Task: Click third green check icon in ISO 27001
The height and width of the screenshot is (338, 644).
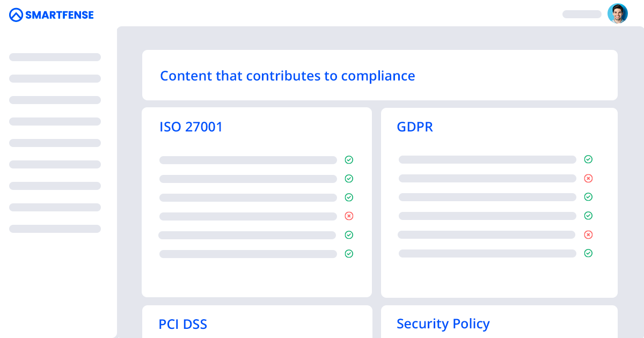Action: [349, 197]
